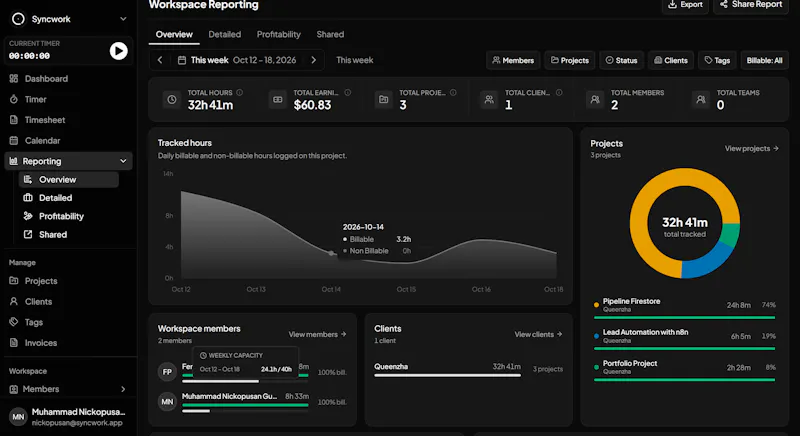Switch to the Detailed tab
Viewport: 800px width, 436px height.
pos(224,34)
